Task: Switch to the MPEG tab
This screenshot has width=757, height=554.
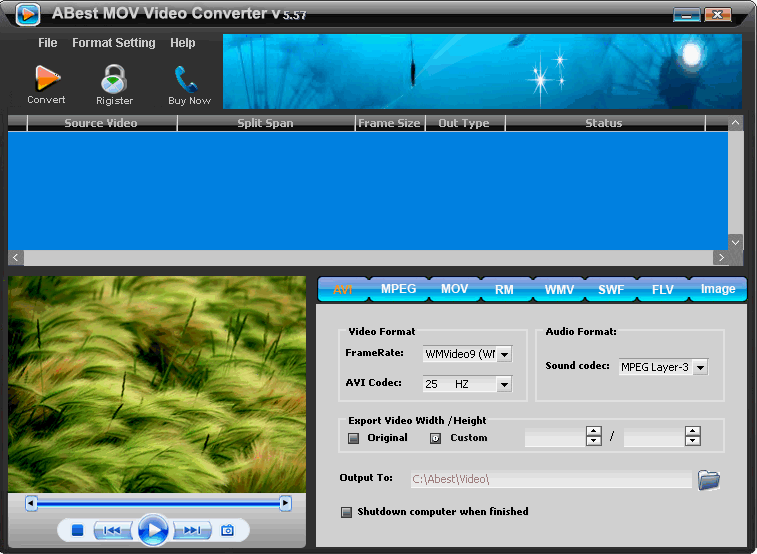Action: point(398,289)
